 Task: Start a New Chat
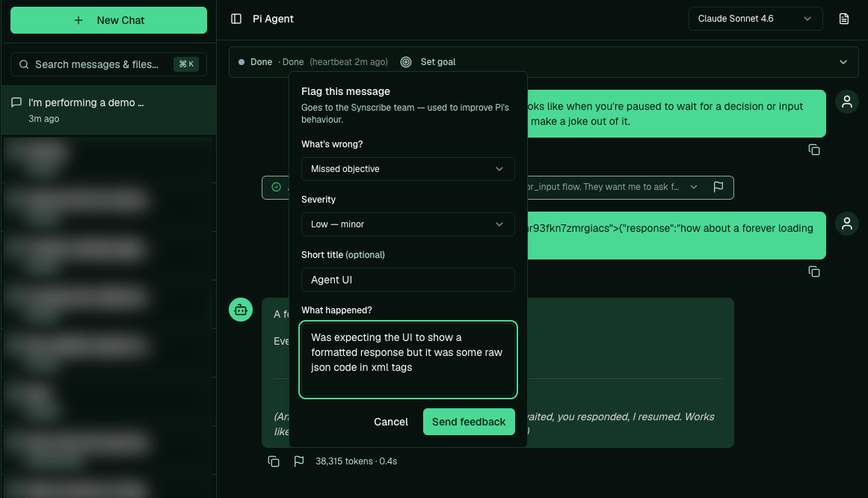point(108,20)
